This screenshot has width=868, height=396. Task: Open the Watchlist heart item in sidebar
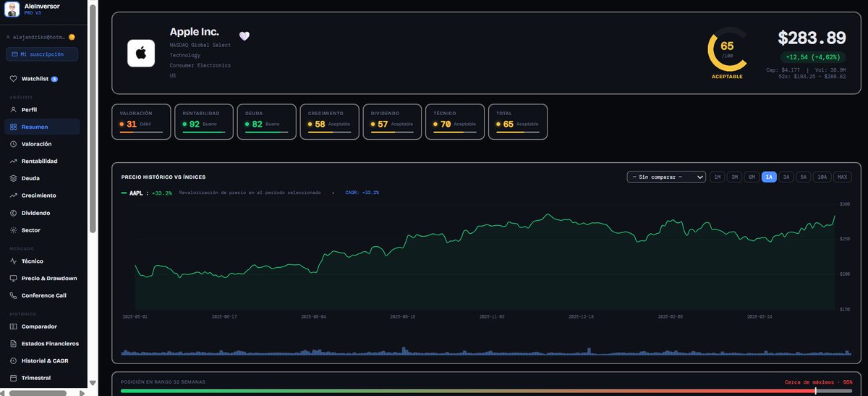[34, 78]
